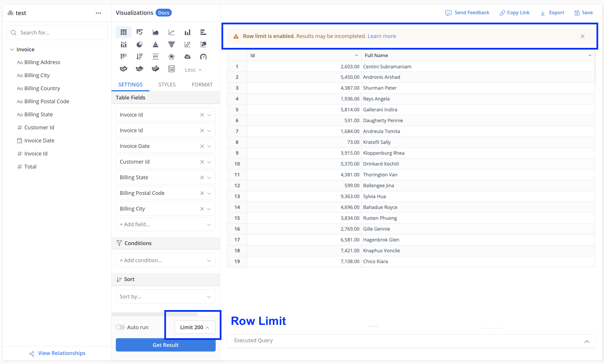
Task: Open the Sort by dropdown
Action: click(165, 297)
